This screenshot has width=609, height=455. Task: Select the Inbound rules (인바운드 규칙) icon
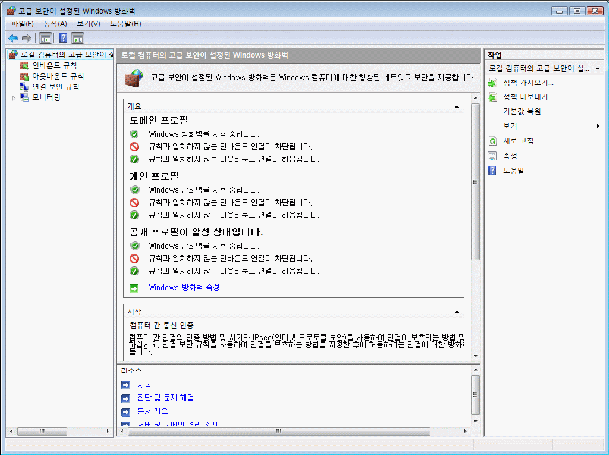pos(24,65)
